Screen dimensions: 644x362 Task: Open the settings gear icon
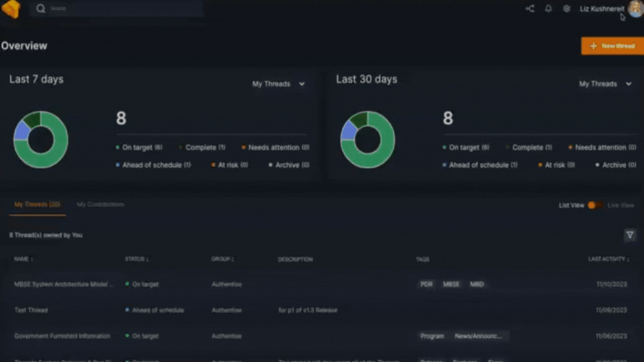click(x=566, y=8)
